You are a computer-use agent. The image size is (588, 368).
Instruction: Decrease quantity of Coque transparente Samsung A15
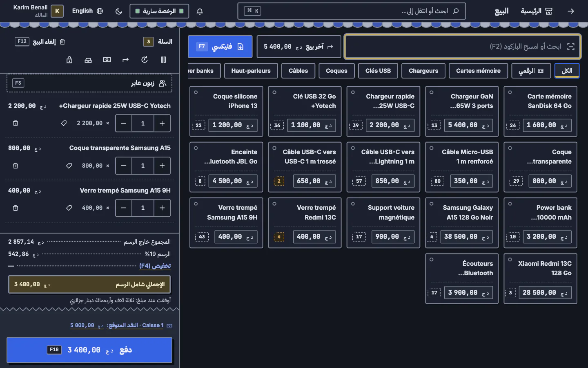(124, 166)
